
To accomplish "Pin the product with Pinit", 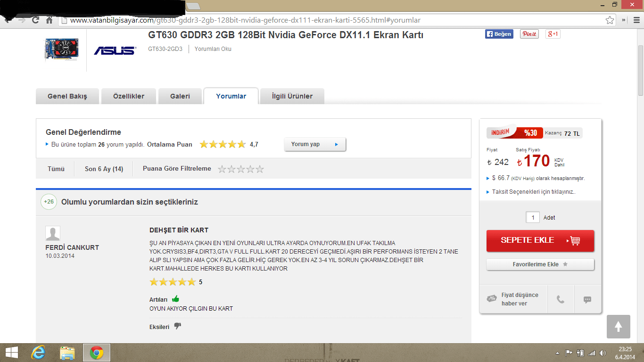I will [x=529, y=34].
